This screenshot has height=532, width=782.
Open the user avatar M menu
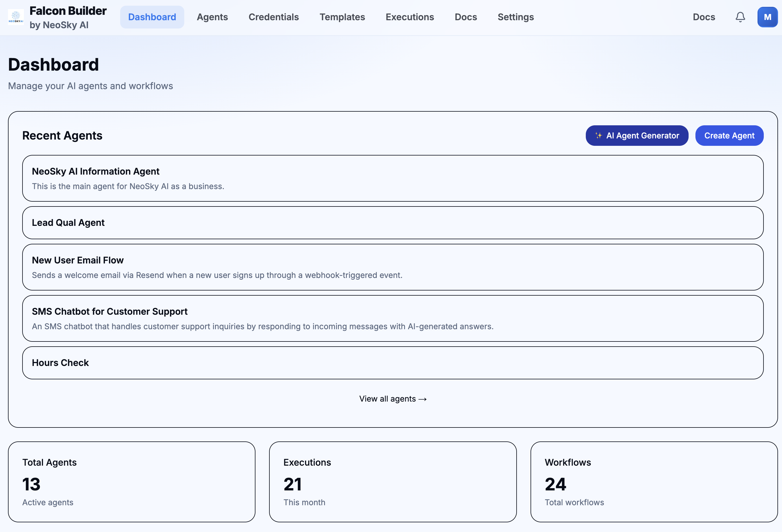point(767,17)
